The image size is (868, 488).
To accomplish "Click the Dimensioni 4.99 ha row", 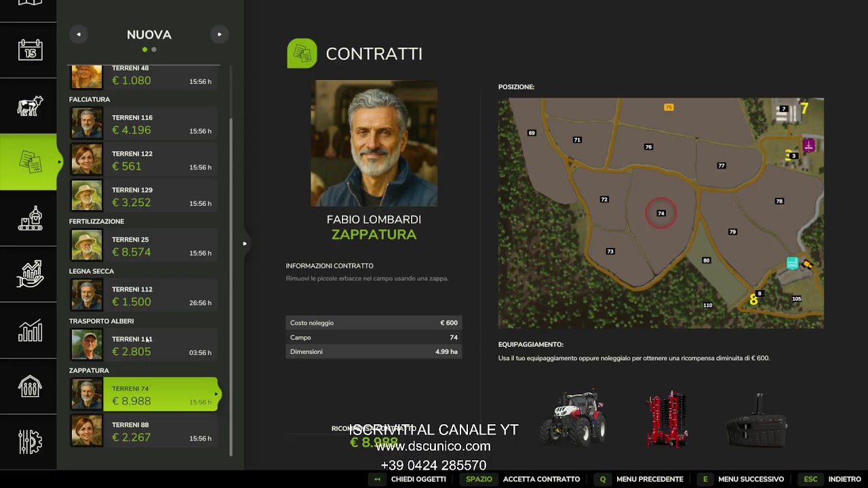I will (x=374, y=352).
